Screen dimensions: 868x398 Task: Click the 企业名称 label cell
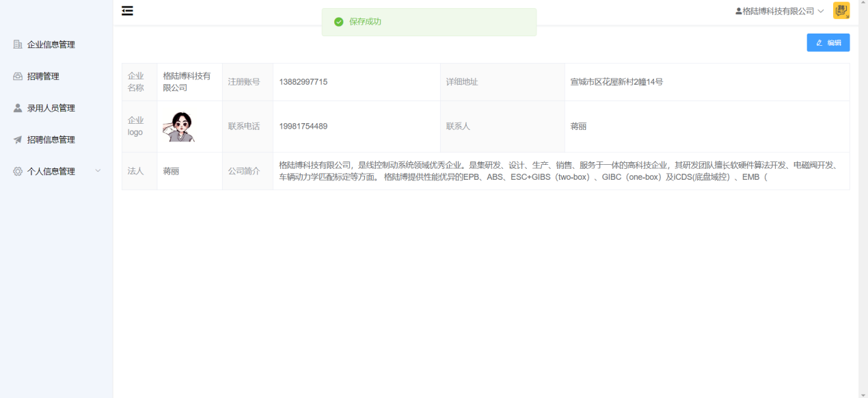pyautogui.click(x=139, y=82)
